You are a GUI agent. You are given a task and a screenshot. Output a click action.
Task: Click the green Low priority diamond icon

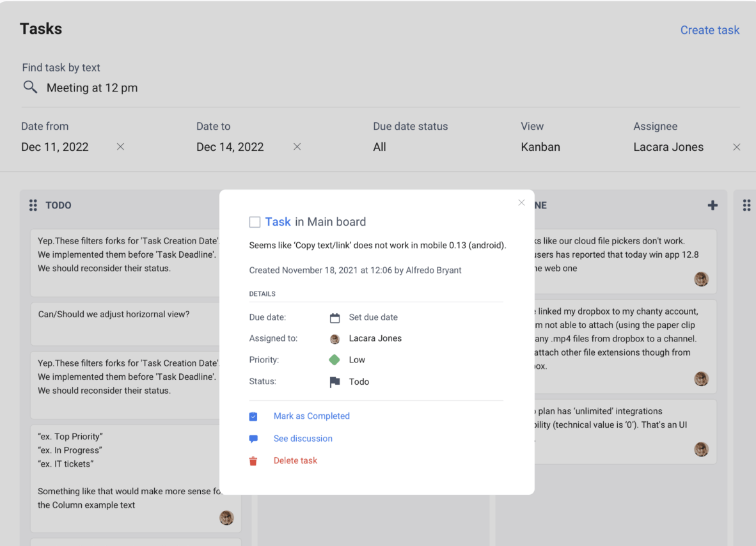point(334,359)
